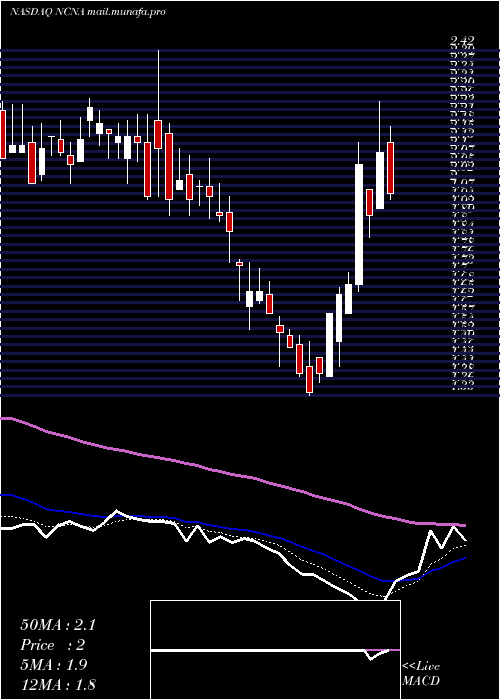Click the 2.42 top price label
Screen dimensions: 500x700
462,41
